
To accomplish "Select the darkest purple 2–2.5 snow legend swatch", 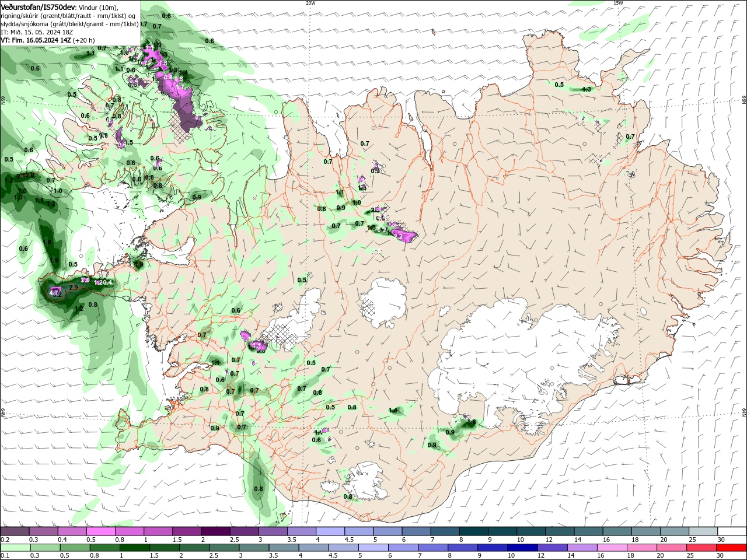I will (x=215, y=531).
